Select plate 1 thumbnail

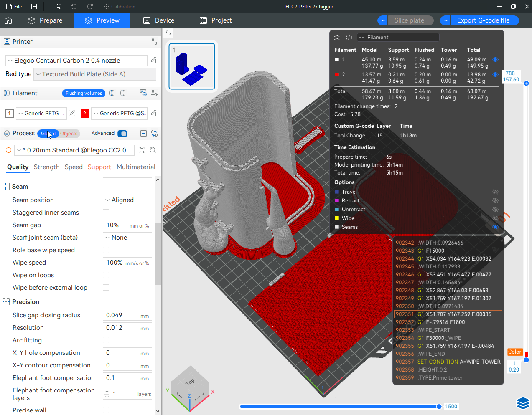192,66
